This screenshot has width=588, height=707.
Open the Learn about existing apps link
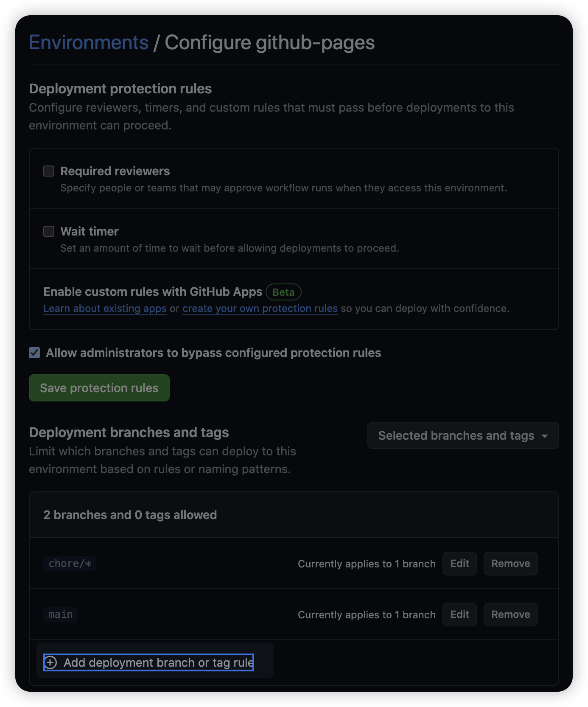click(x=105, y=309)
